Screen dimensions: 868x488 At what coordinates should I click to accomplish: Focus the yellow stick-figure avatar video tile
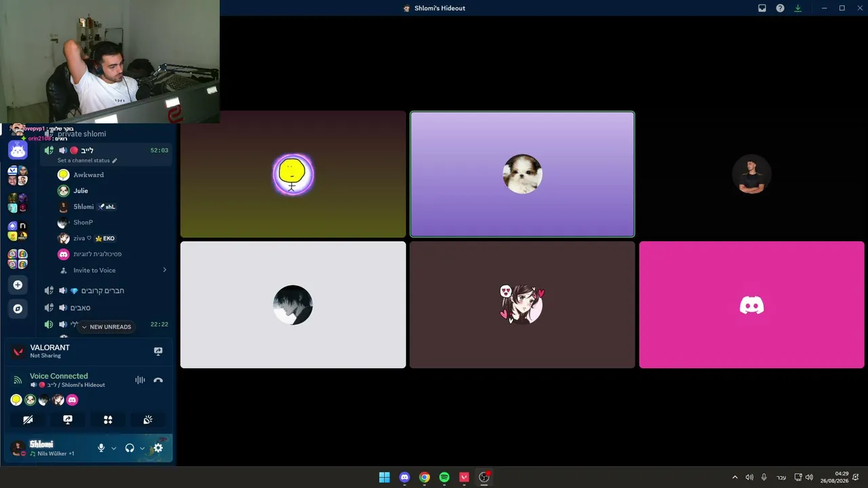tap(293, 175)
